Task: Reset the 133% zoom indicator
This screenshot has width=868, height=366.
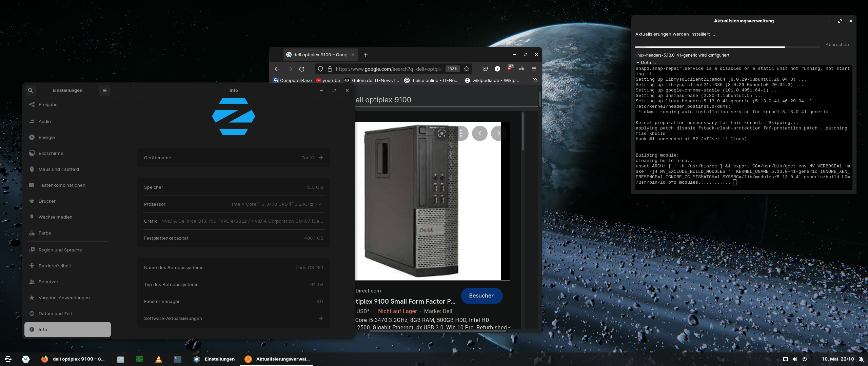Action: click(x=452, y=69)
